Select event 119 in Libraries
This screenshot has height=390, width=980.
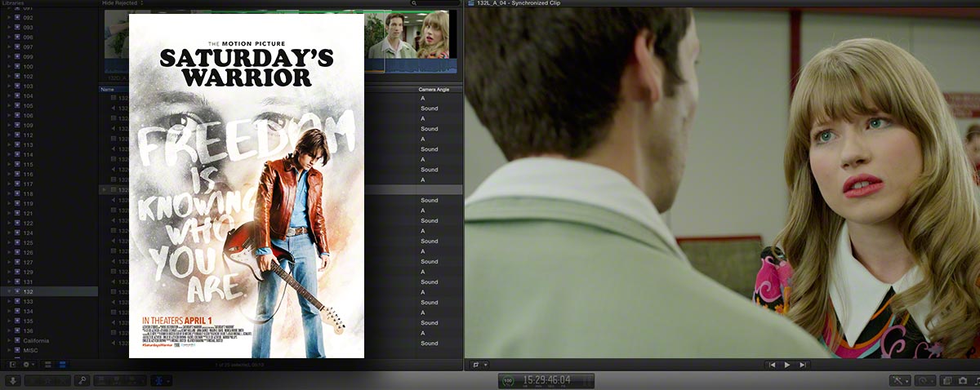tap(49, 203)
